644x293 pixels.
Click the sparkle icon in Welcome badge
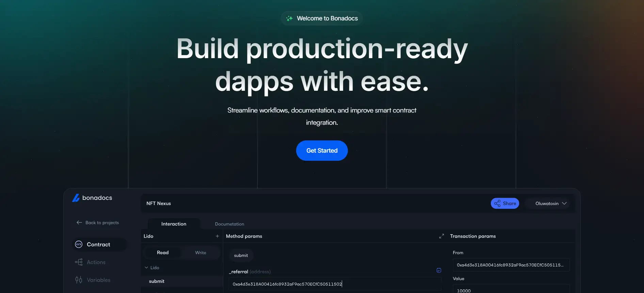pos(289,18)
